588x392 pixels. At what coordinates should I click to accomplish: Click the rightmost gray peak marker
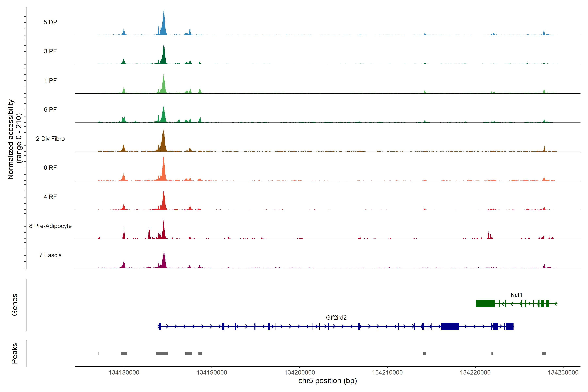tap(544, 353)
